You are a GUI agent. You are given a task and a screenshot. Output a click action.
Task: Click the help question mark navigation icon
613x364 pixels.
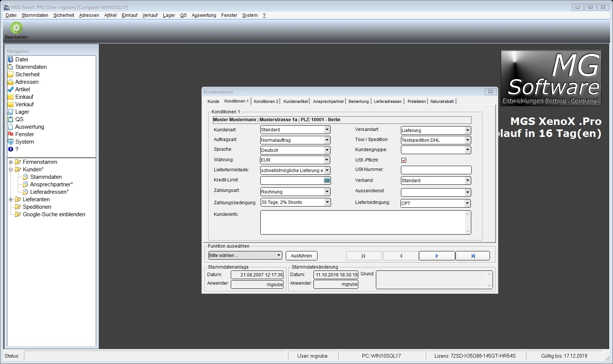click(x=10, y=149)
